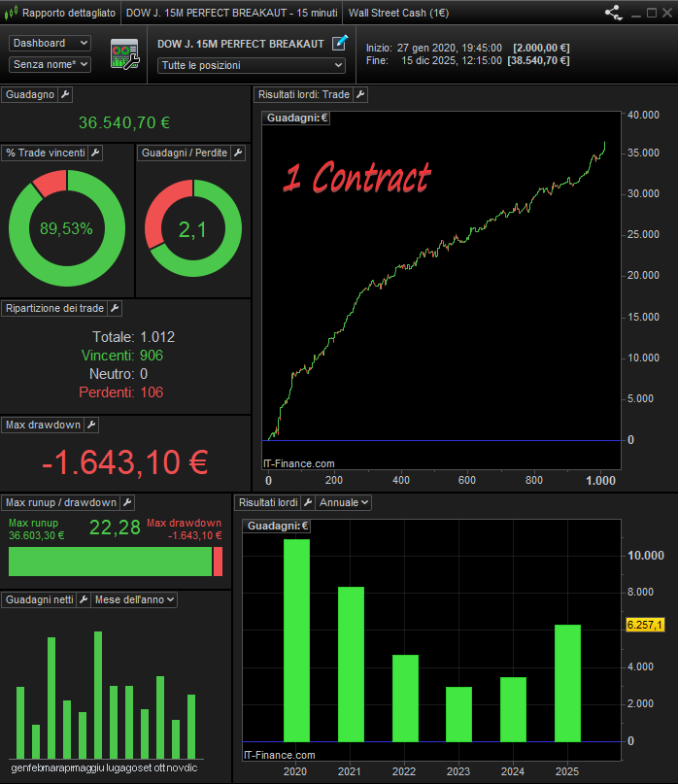This screenshot has width=678, height=784.
Task: Click the IT-Finance.com link in the equity chart
Action: [298, 463]
